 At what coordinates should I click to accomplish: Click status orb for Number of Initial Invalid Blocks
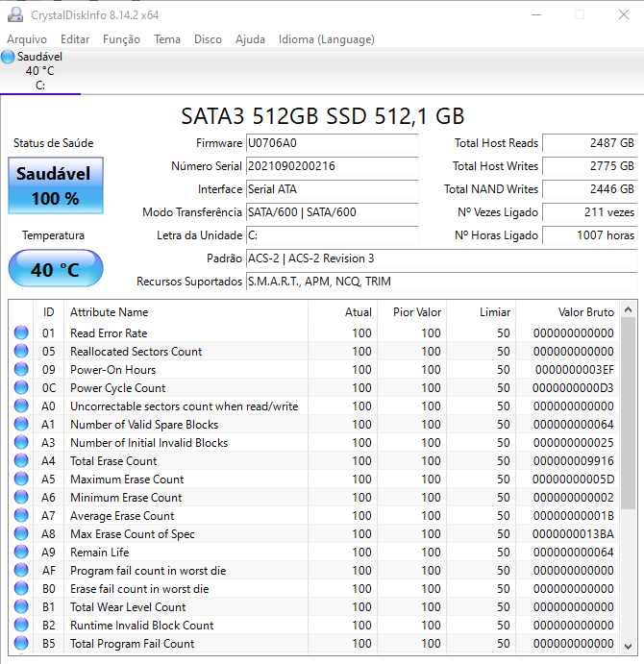(21, 443)
